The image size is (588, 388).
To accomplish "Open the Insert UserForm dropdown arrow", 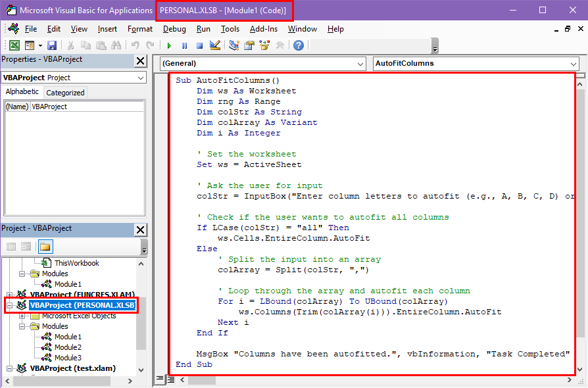I will tap(40, 46).
